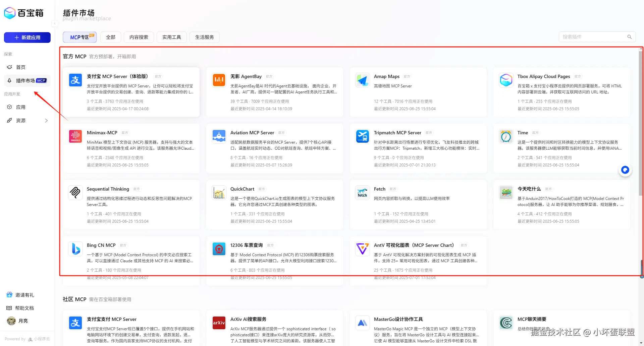This screenshot has height=346, width=644.
Task: Click the MasterGo设计协作工具 icon
Action: pos(363,323)
